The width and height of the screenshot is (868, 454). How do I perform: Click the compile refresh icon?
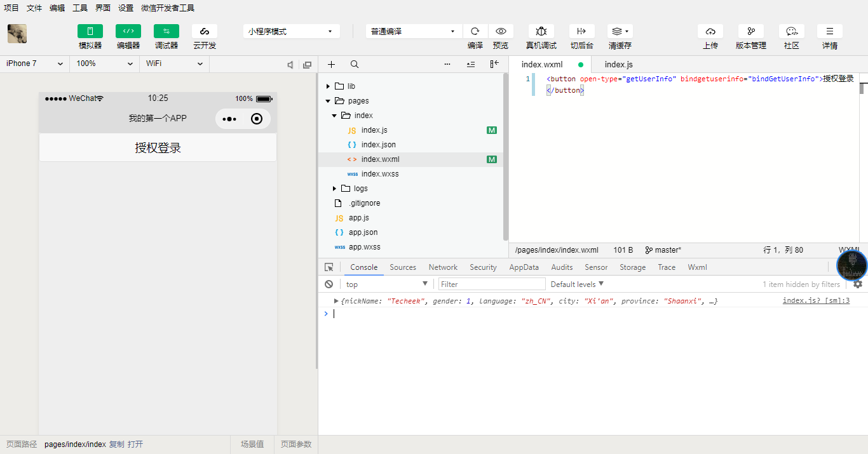[475, 31]
